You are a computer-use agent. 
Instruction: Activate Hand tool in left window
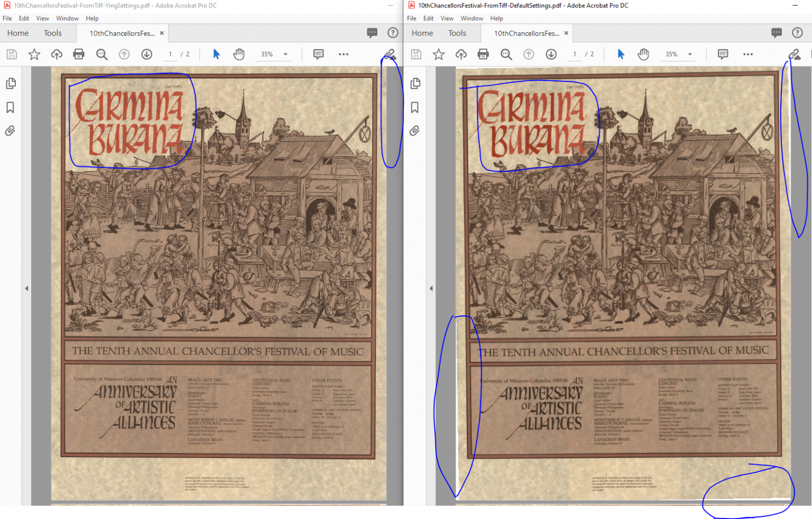tap(239, 54)
